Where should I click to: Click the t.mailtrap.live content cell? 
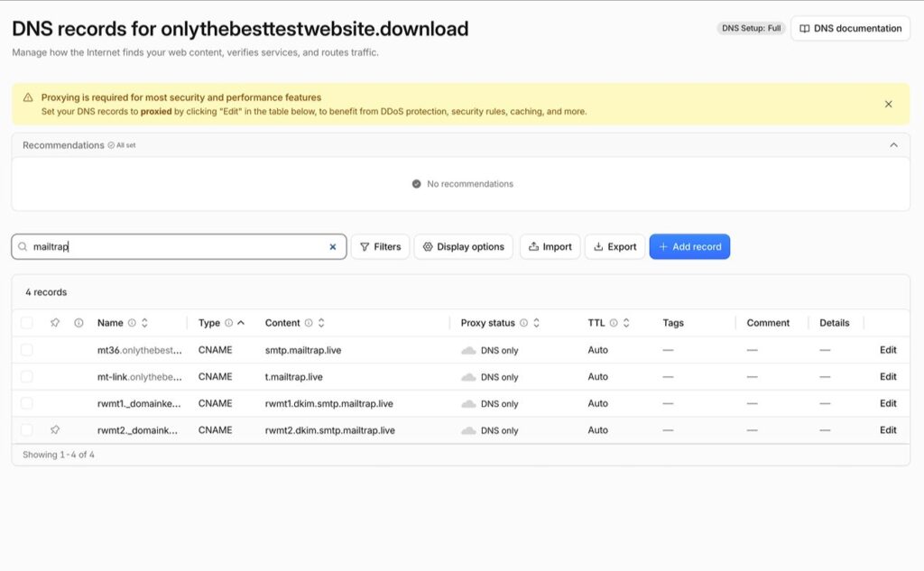[293, 376]
